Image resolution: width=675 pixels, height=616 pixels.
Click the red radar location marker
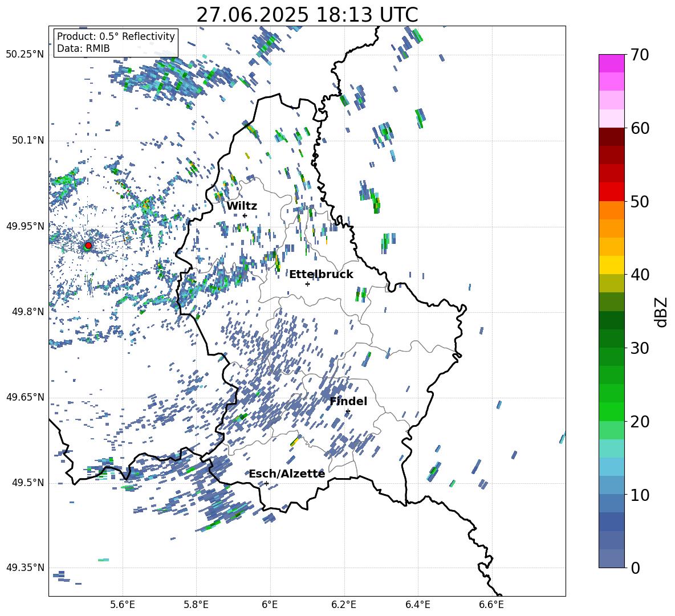(x=88, y=245)
